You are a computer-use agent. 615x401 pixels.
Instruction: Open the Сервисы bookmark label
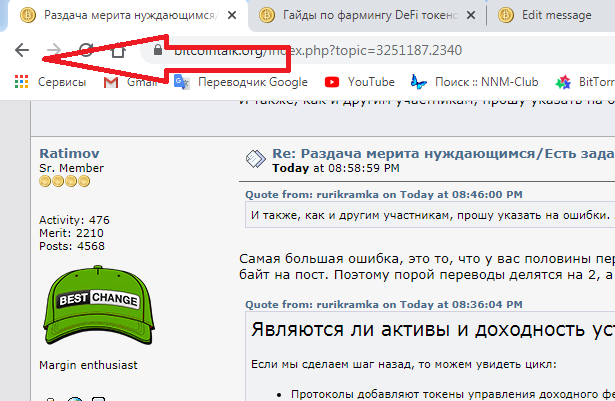point(62,82)
